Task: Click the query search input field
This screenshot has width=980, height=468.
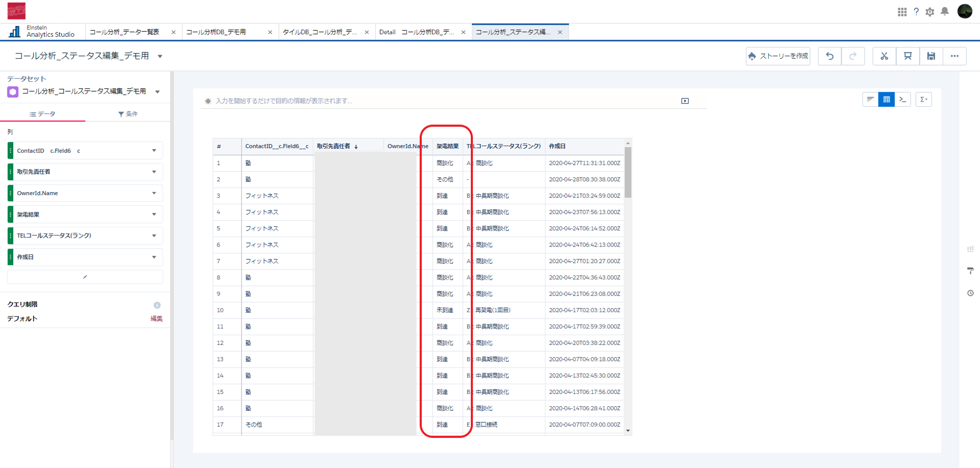Action: click(x=441, y=101)
